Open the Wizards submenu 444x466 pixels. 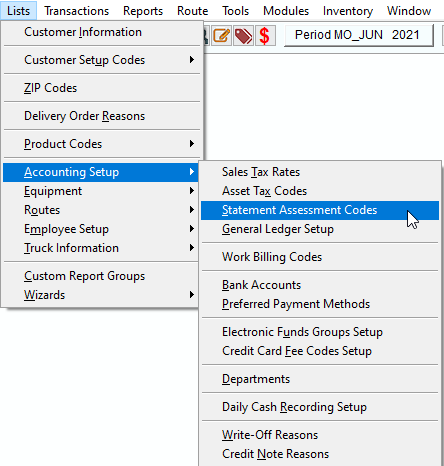pos(101,295)
